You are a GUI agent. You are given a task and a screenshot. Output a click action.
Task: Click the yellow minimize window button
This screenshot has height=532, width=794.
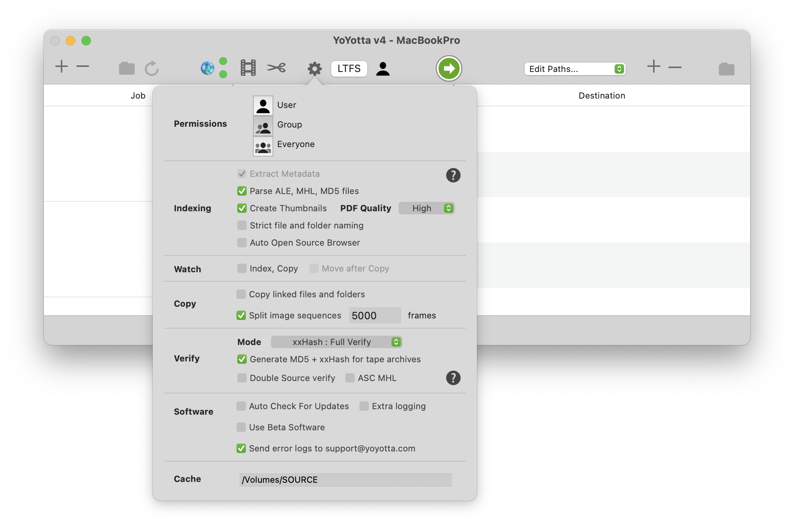(70, 41)
